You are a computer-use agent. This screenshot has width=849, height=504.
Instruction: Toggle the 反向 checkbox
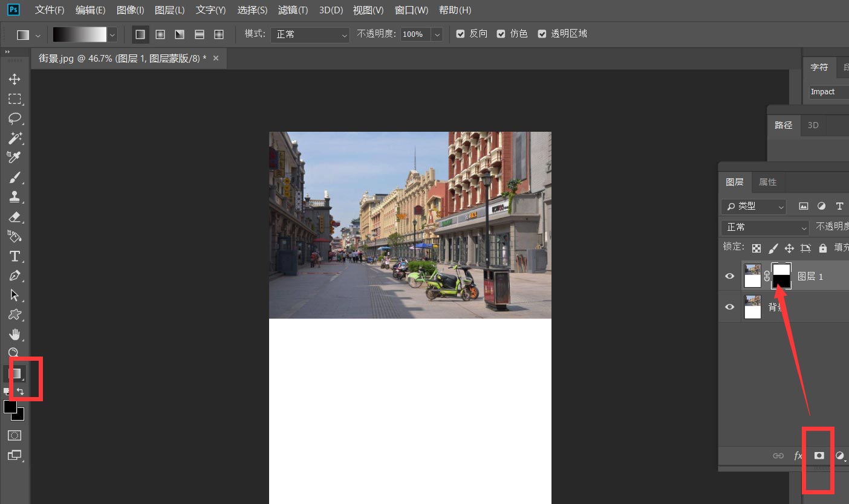461,34
